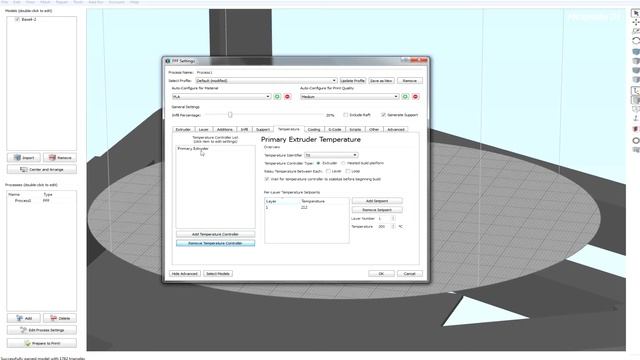Image resolution: width=640 pixels, height=360 pixels.
Task: Click Center and Arrange
Action: click(x=42, y=169)
